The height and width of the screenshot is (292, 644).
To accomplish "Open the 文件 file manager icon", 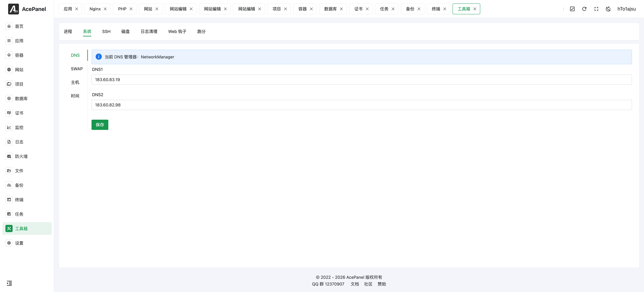I will pos(9,171).
